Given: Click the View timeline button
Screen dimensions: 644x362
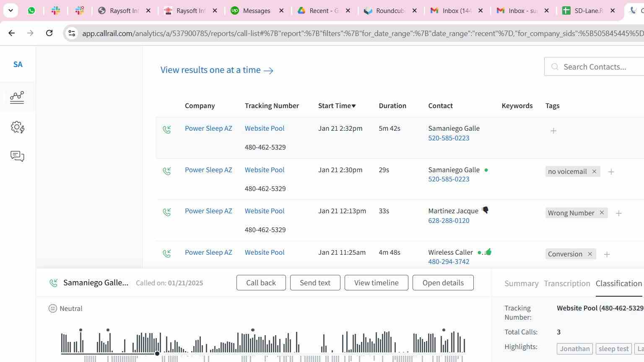Looking at the screenshot, I should pyautogui.click(x=376, y=283).
